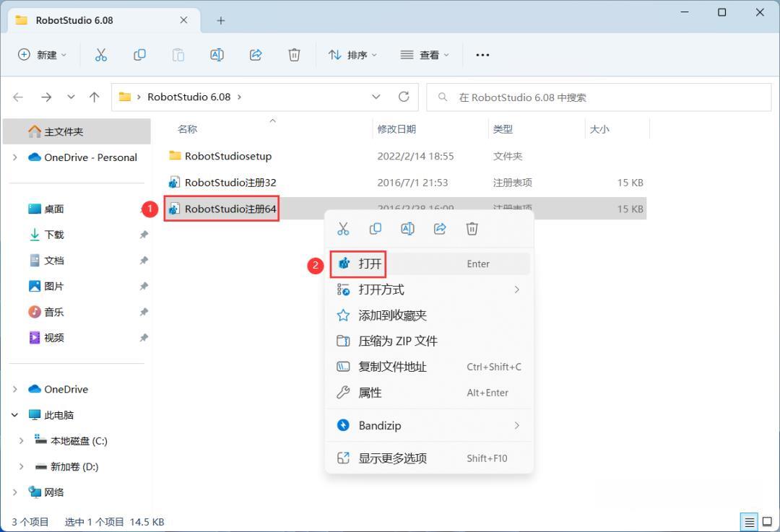780x532 pixels.
Task: Expand the 本地磁盘 (C:) tree node
Action: tap(21, 441)
